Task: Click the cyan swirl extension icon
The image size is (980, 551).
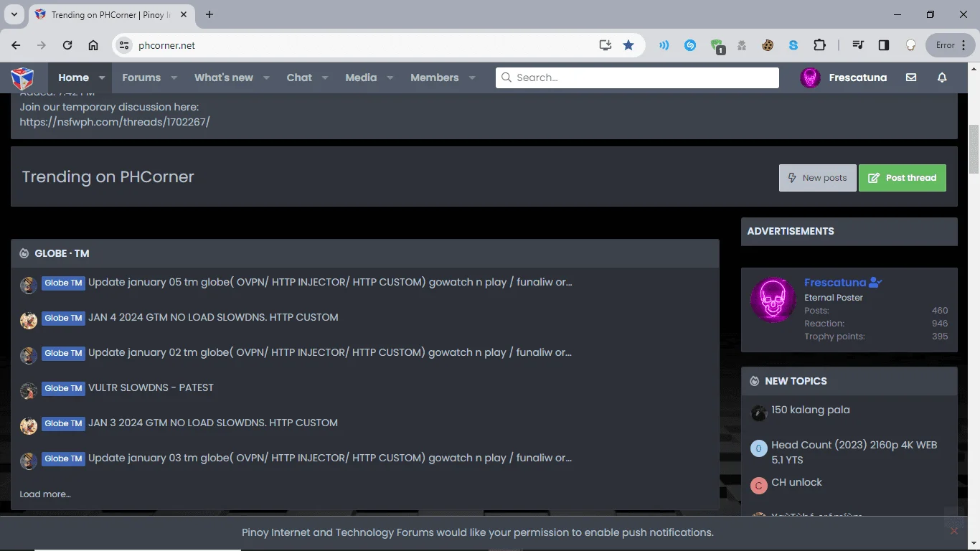Action: pos(690,45)
